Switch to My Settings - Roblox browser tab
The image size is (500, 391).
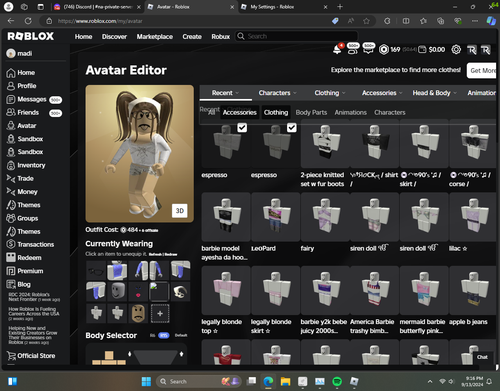285,7
